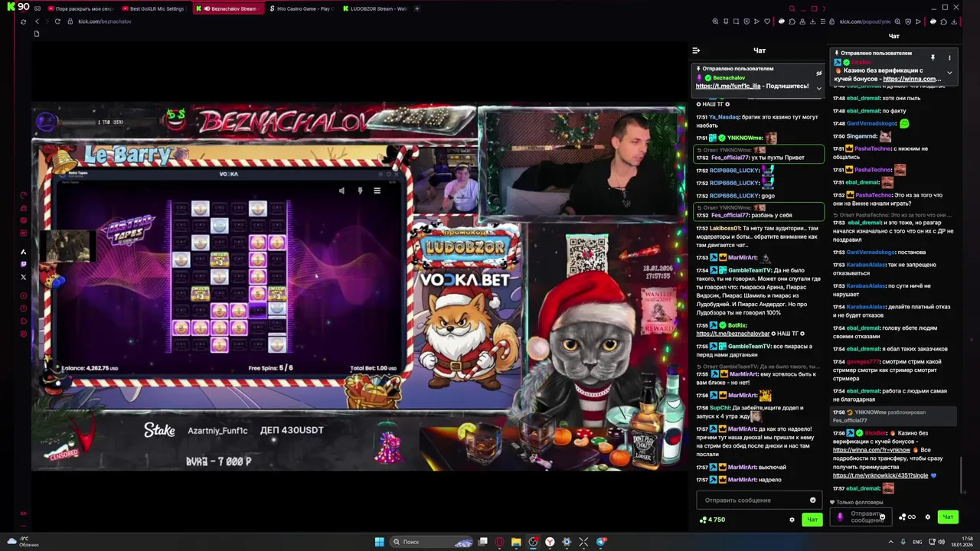
Task: Switch to LUDOBZOR Stream tab
Action: pos(375,8)
